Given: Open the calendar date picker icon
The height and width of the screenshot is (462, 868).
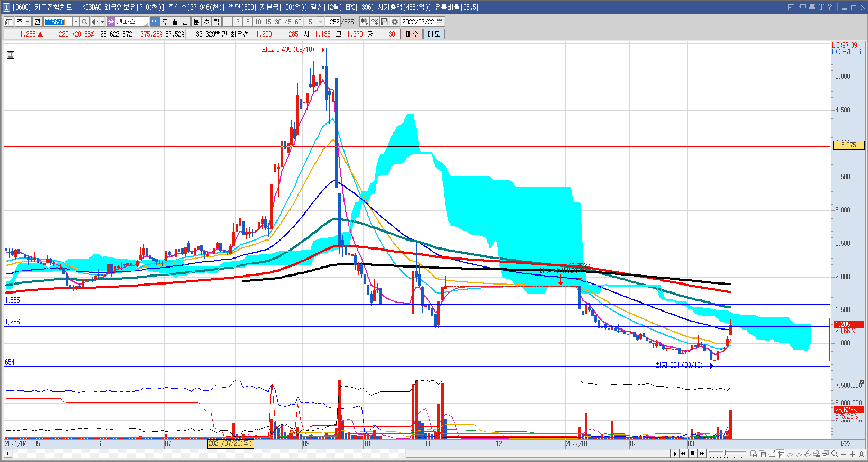Looking at the screenshot, I should (x=439, y=22).
